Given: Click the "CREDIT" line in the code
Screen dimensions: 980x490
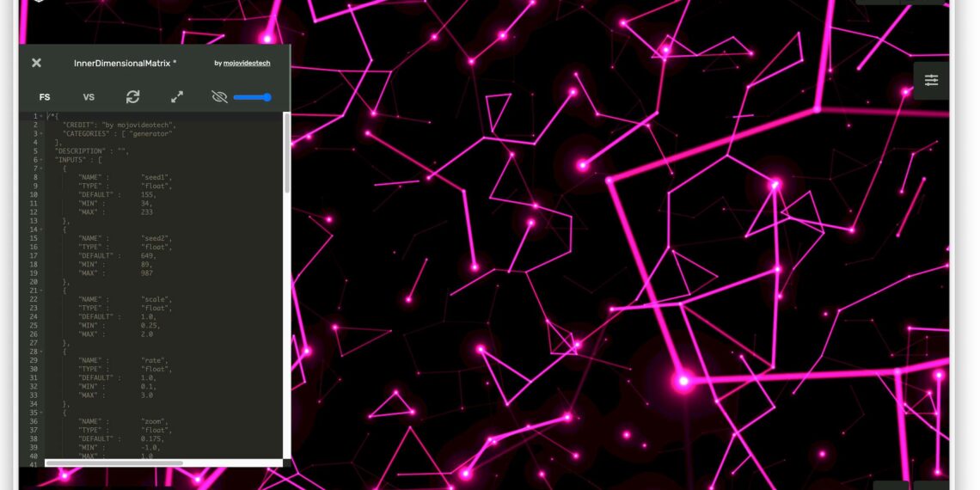Looking at the screenshot, I should click(x=119, y=125).
